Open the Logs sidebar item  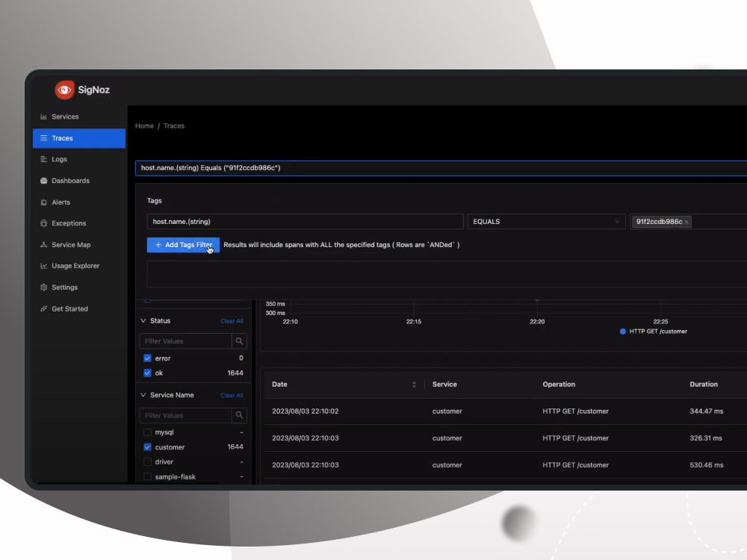79,159
